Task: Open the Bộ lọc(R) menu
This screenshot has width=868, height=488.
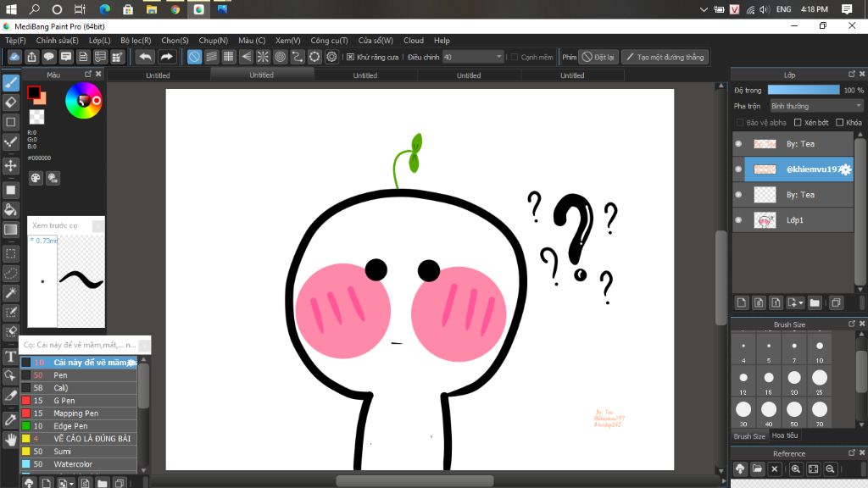Action: [136, 41]
